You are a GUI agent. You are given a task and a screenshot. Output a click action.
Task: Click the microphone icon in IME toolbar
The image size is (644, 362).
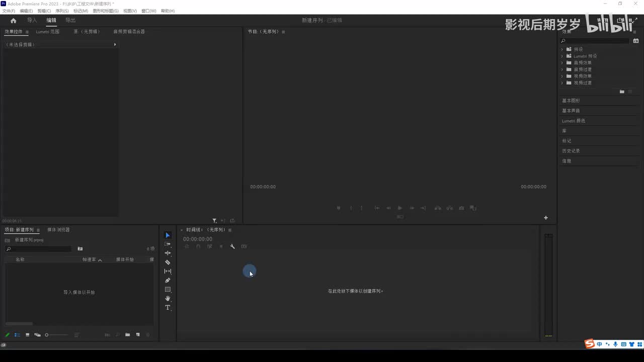(x=615, y=344)
